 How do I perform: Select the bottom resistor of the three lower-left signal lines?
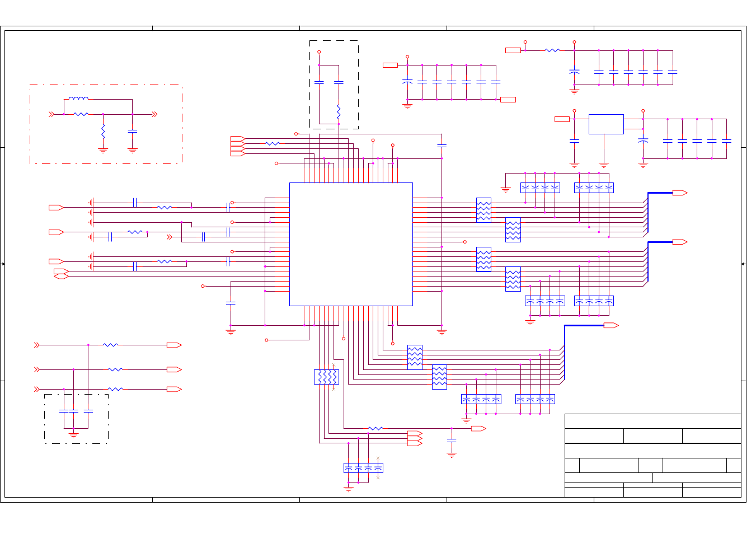pyautogui.click(x=115, y=389)
